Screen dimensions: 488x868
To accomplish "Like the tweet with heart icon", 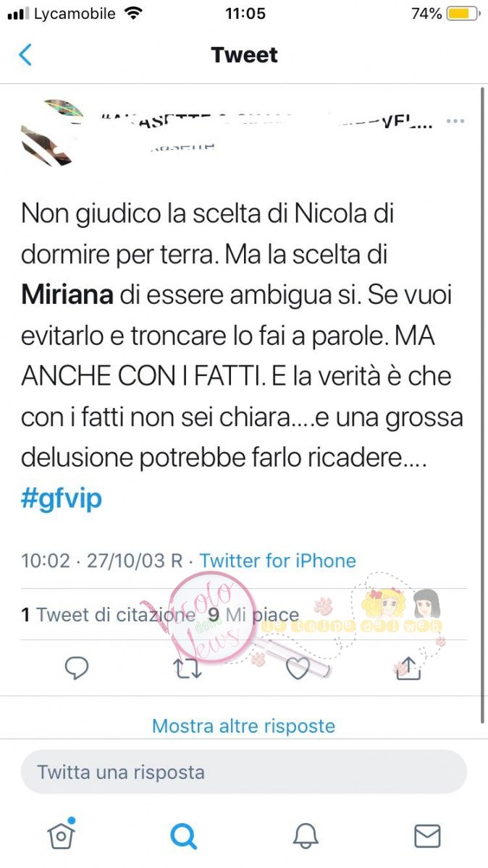I will pyautogui.click(x=298, y=668).
